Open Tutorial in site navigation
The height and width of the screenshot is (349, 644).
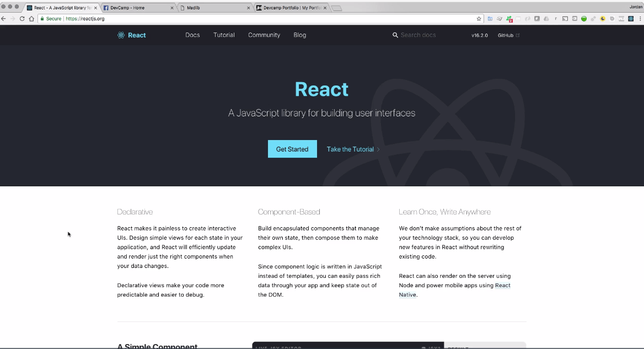tap(224, 35)
